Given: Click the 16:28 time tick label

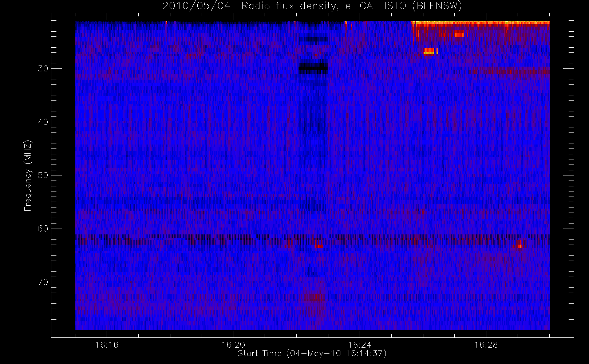Looking at the screenshot, I should coord(486,345).
